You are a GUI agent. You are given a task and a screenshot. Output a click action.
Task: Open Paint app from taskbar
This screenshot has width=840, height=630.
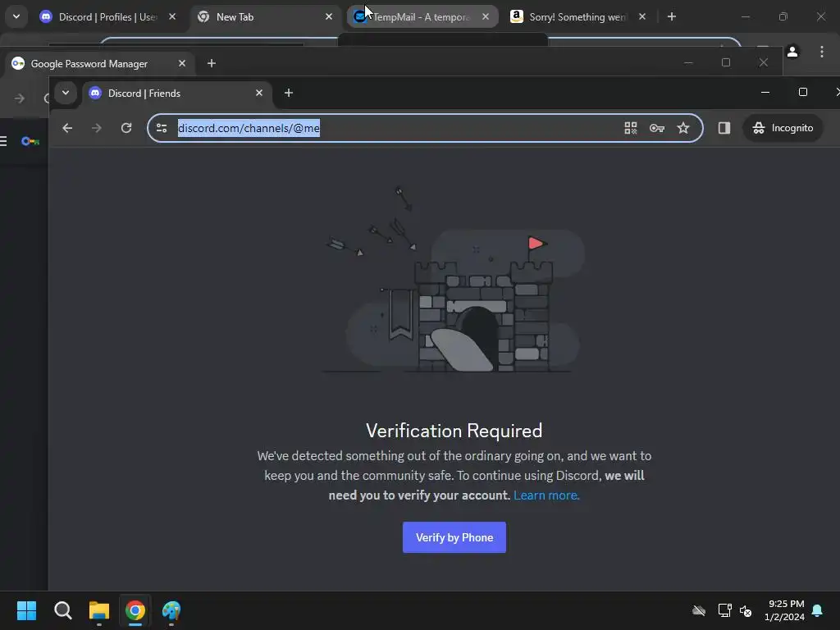(x=171, y=610)
